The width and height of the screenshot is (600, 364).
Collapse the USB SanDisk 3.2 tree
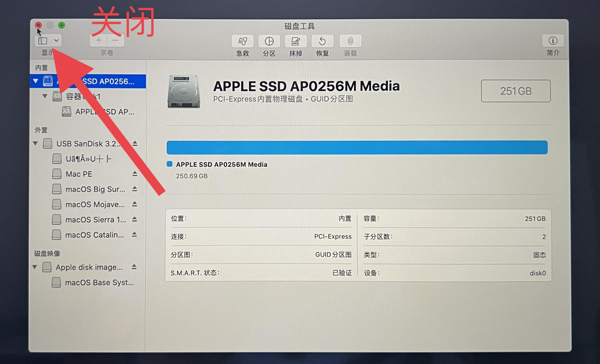(35, 144)
